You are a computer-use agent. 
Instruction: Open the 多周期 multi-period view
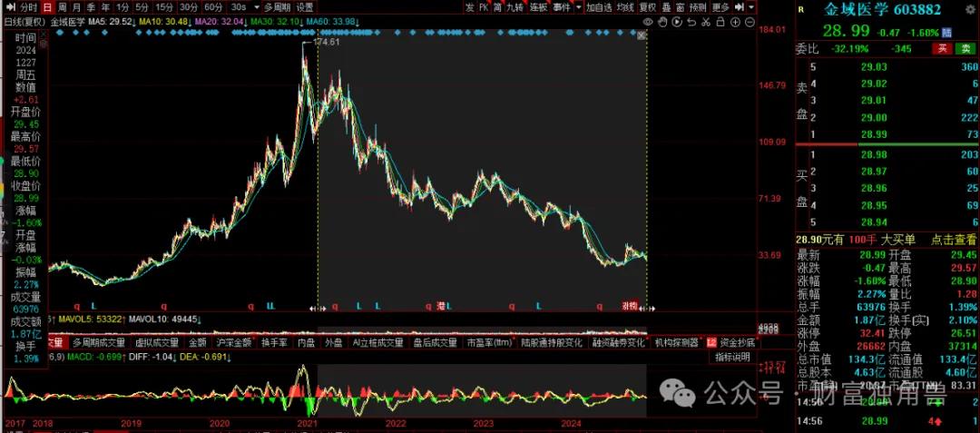tap(277, 7)
